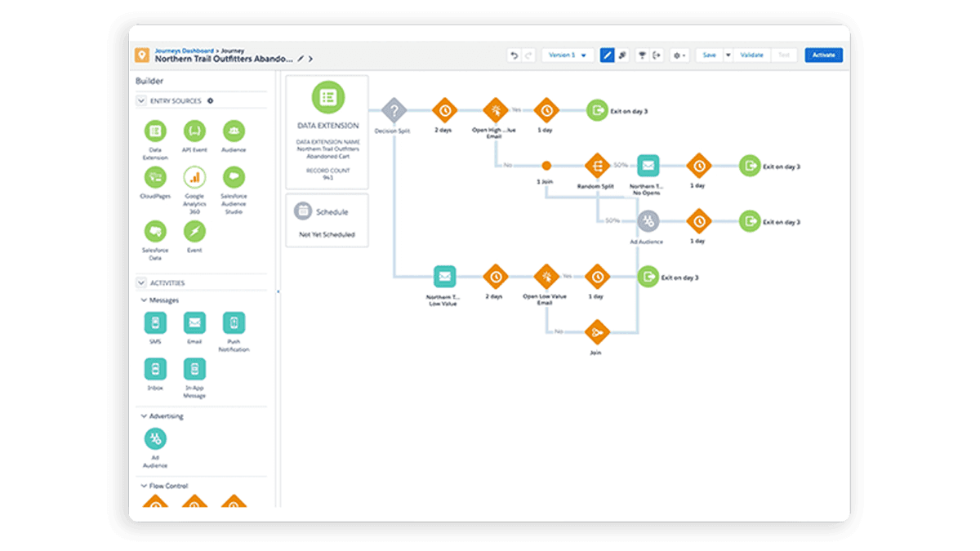Select the Random Split node on canvas
Viewport: 980px width, 551px height.
596,166
